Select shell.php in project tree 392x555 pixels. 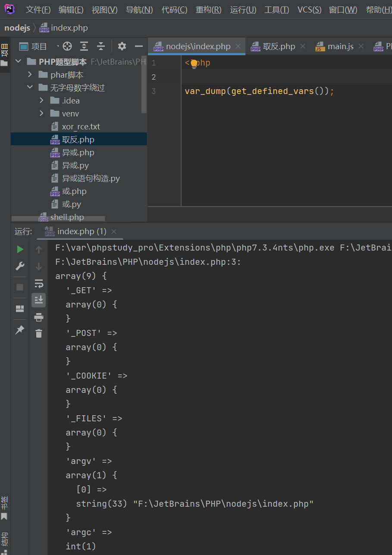67,217
